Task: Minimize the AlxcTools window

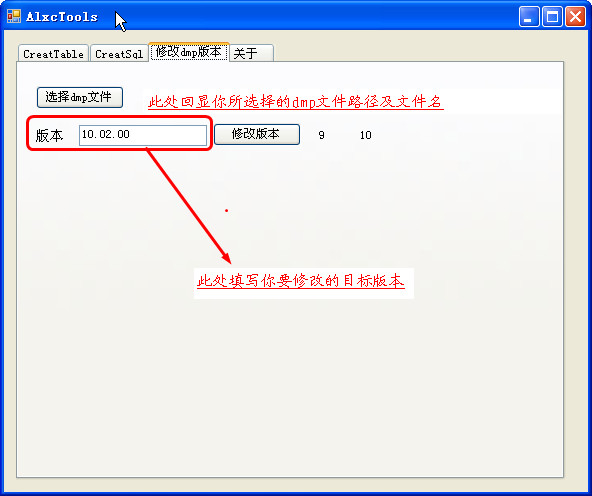Action: tap(529, 17)
